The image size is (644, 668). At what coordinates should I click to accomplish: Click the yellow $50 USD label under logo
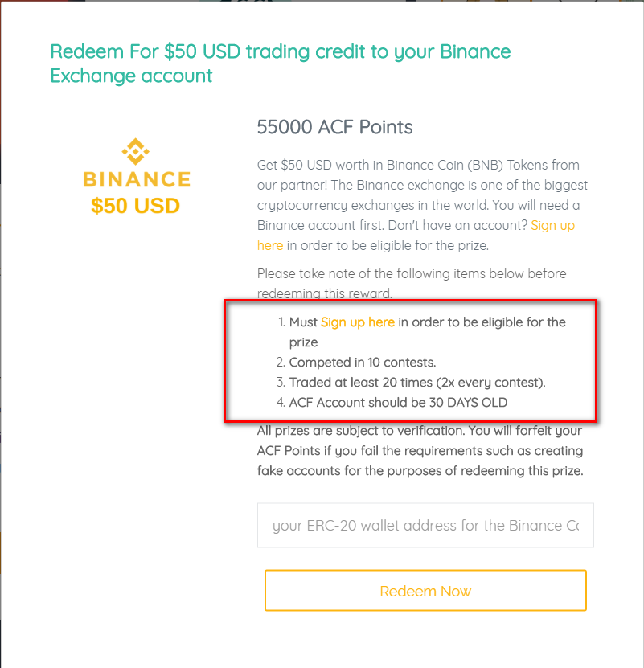(135, 206)
